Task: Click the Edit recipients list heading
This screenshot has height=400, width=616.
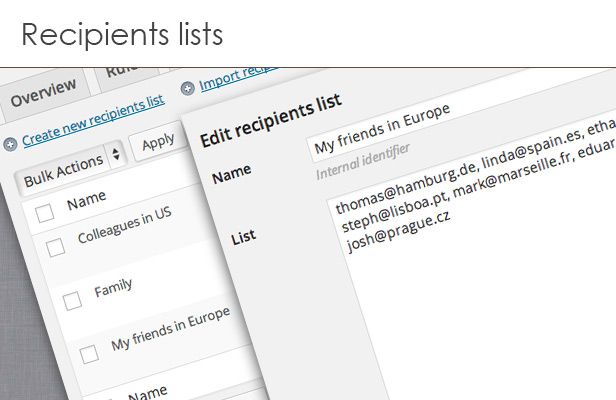Action: click(271, 121)
